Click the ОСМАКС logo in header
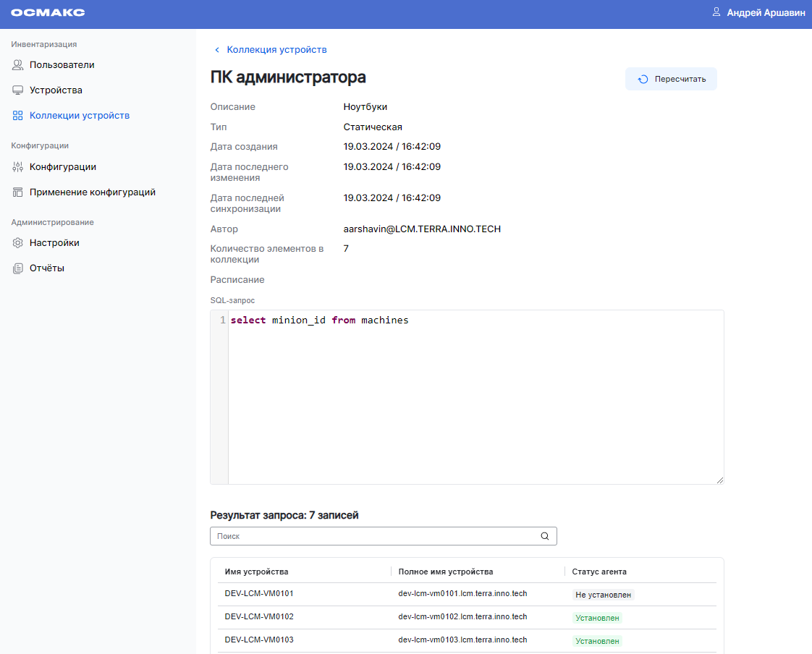The image size is (812, 654). tap(48, 13)
